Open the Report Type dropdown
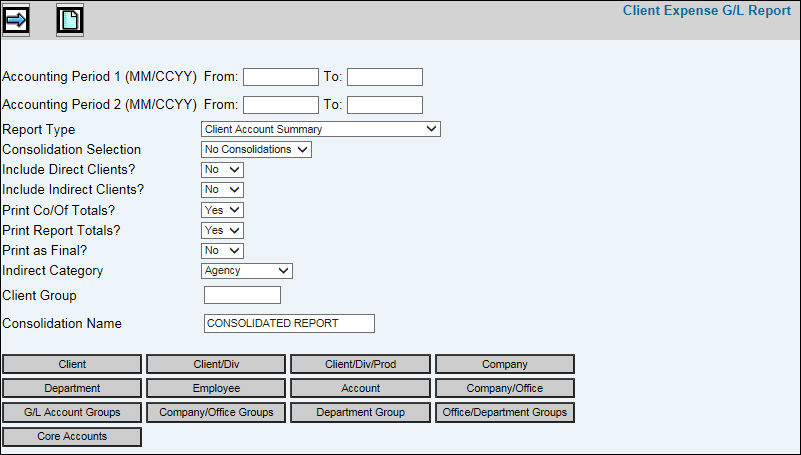Image resolution: width=801 pixels, height=455 pixels. [x=320, y=129]
